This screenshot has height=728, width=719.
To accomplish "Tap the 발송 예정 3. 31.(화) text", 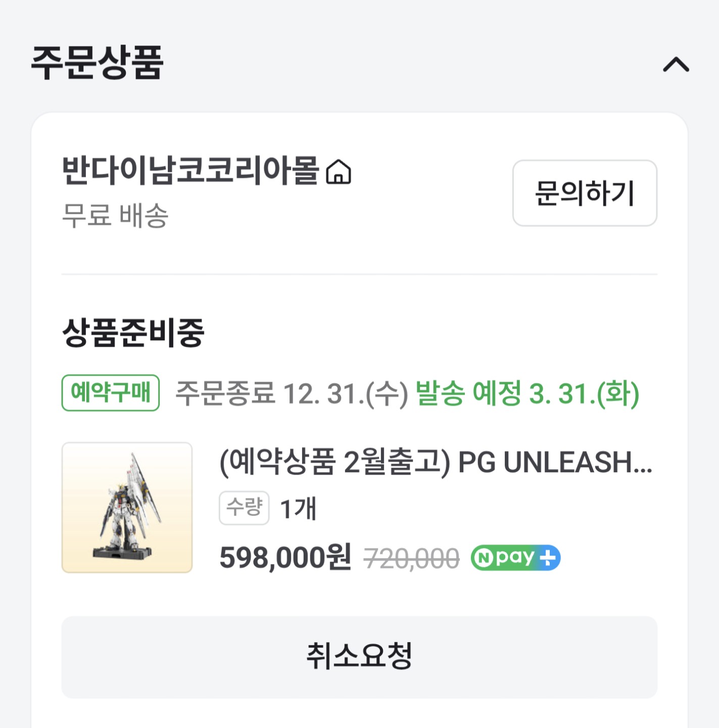I will (x=527, y=394).
